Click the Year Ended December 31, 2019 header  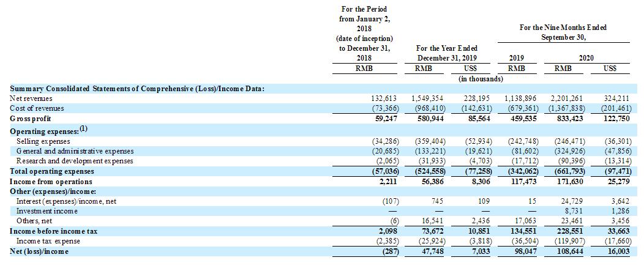point(447,53)
